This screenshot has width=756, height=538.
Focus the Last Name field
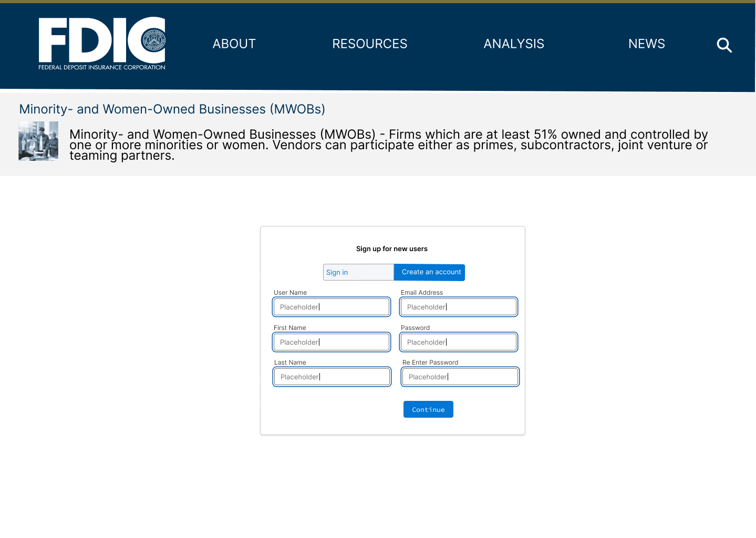332,377
